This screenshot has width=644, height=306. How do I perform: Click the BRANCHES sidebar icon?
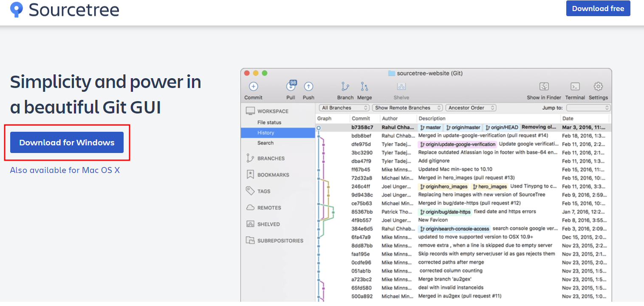pyautogui.click(x=250, y=158)
